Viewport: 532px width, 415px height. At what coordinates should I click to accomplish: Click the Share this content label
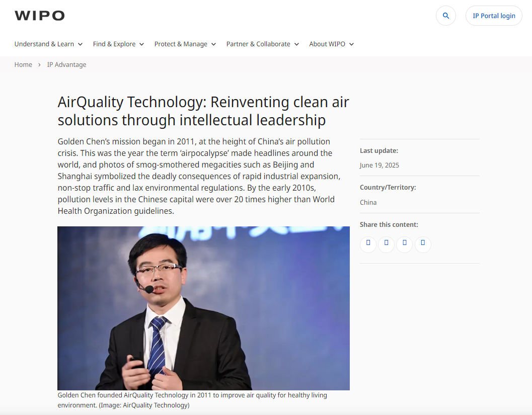(x=389, y=224)
